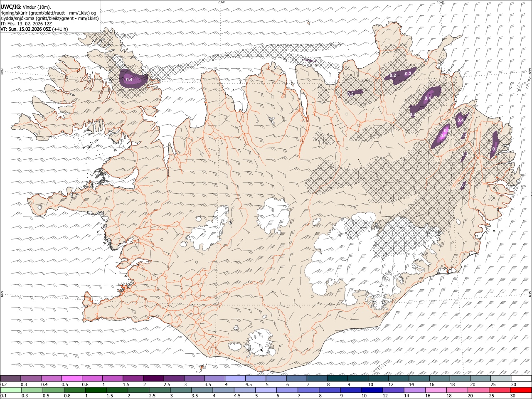The height and width of the screenshot is (399, 532).
Task: Click the Mýrdalsjökull glacier white area near the south coast
Action: tap(261, 343)
